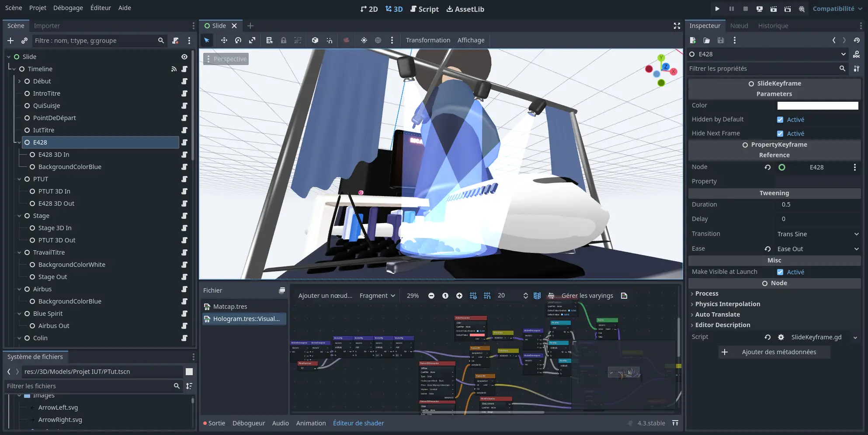The image size is (868, 435).
Task: Click signals icon on Timeline node
Action: 174,69
